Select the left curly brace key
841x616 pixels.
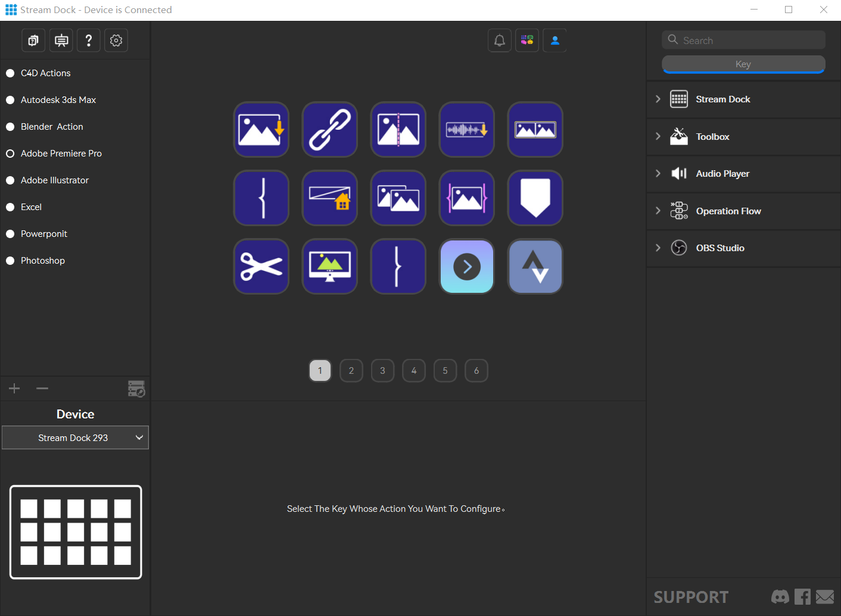pyautogui.click(x=261, y=198)
